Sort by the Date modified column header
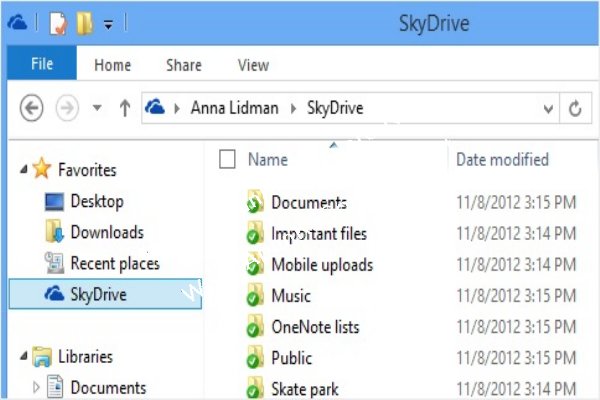The width and height of the screenshot is (600, 400). (x=502, y=159)
